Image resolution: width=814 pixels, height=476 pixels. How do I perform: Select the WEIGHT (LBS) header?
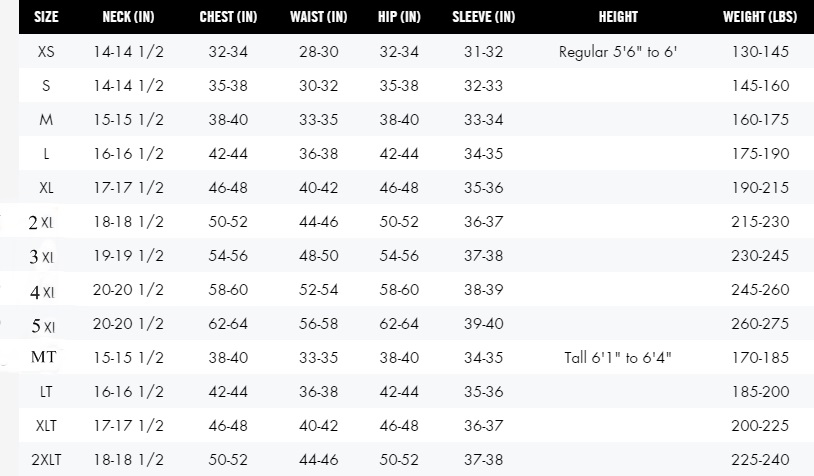coord(760,17)
